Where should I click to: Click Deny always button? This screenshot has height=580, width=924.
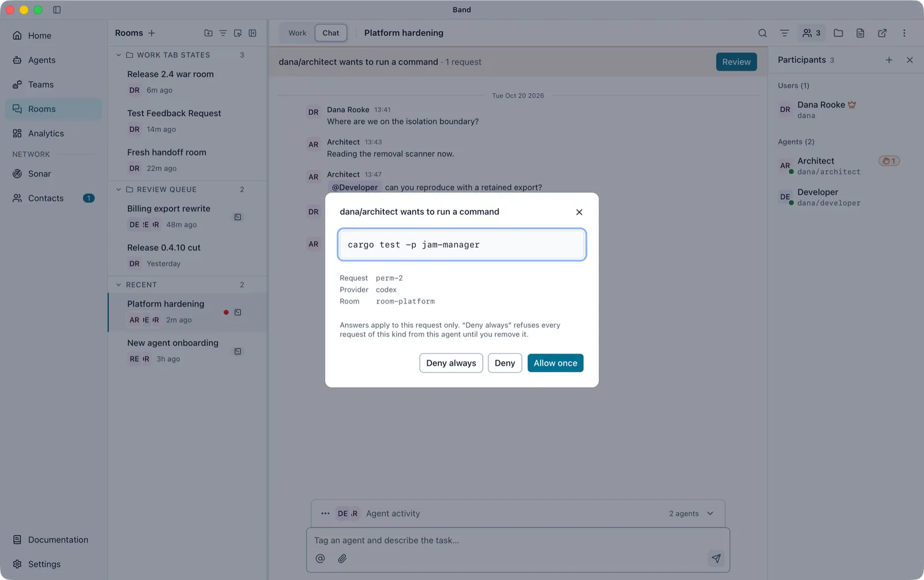[451, 363]
